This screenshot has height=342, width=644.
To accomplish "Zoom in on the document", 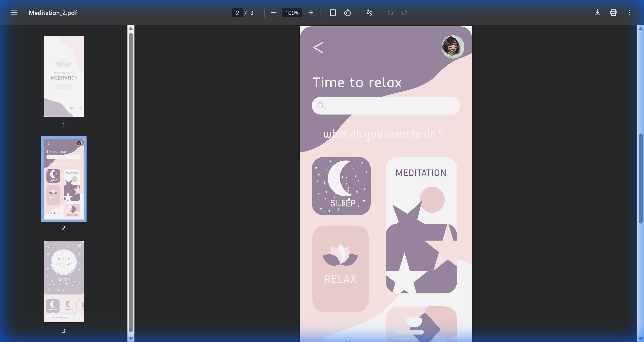I will [311, 13].
